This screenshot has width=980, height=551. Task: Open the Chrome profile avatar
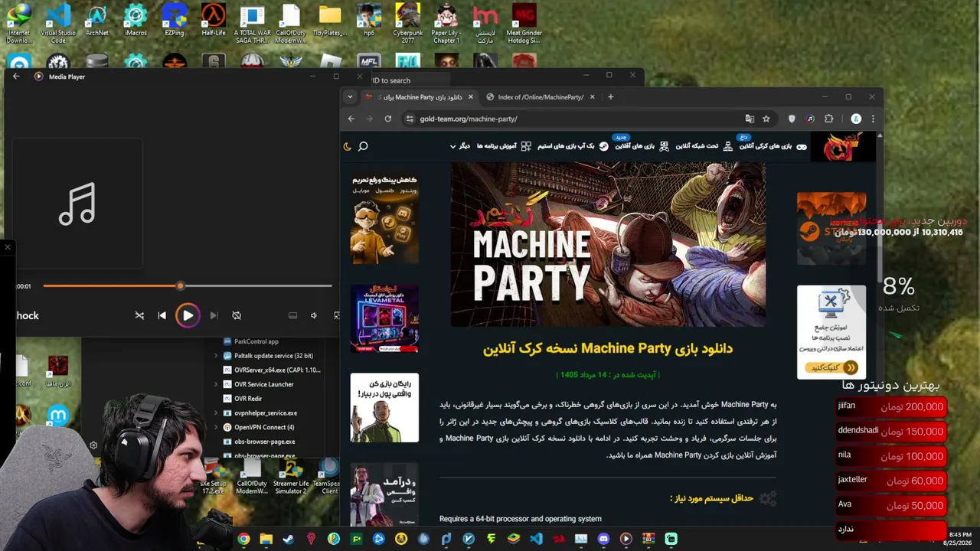click(x=856, y=119)
